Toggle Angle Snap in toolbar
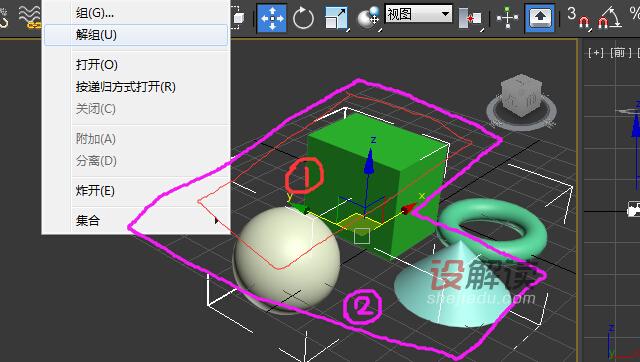This screenshot has width=640, height=362. click(609, 18)
